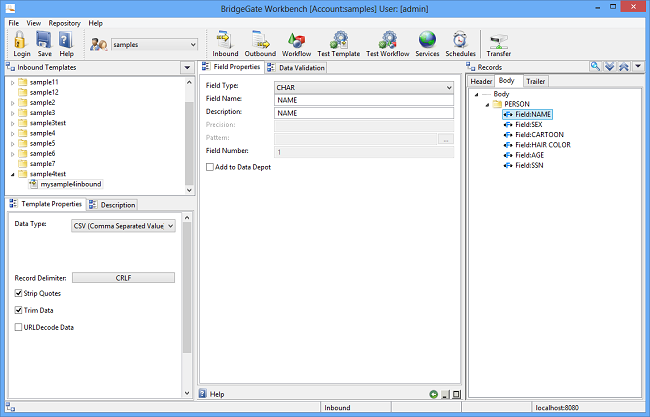Click the Login padlock icon

click(x=20, y=40)
